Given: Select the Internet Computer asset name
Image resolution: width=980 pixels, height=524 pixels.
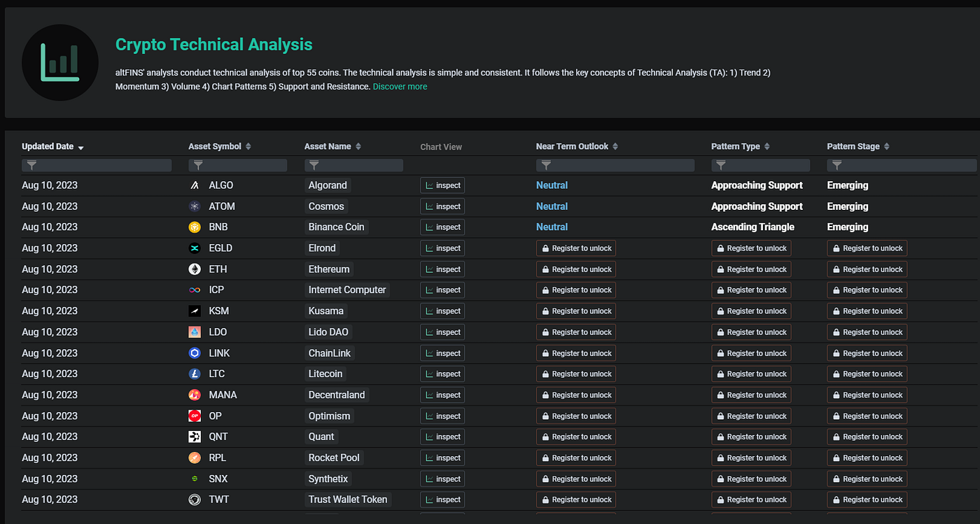Looking at the screenshot, I should pos(347,290).
